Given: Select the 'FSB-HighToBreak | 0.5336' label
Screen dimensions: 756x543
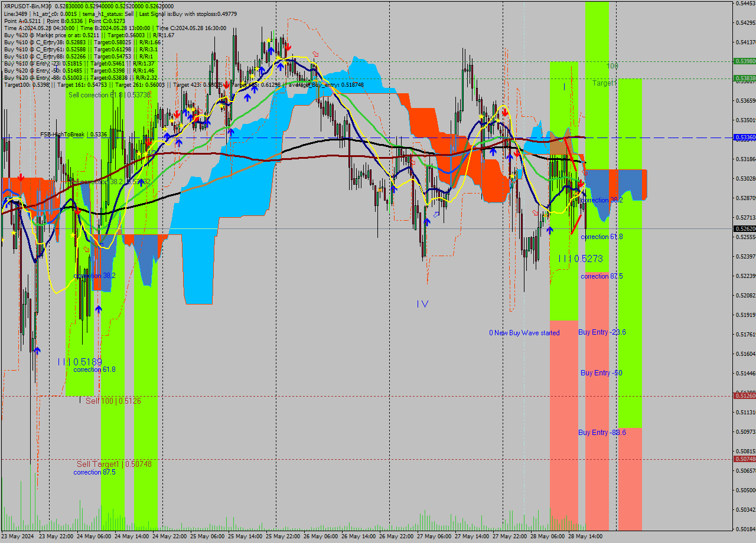Looking at the screenshot, I should 74,135.
